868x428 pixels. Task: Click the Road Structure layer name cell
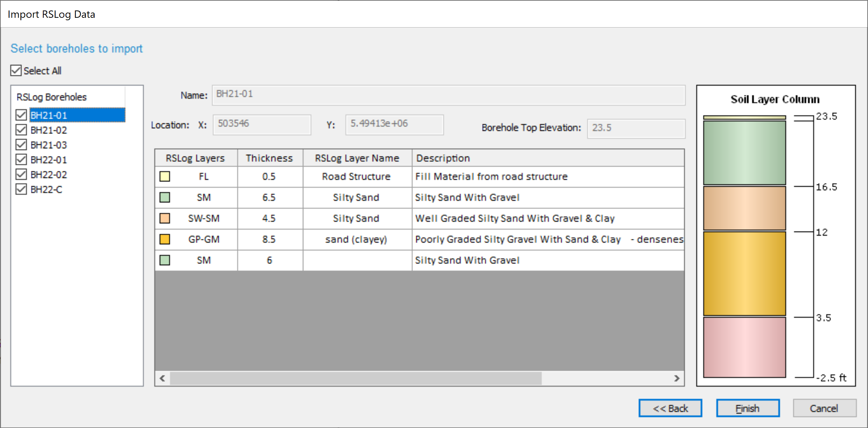357,177
